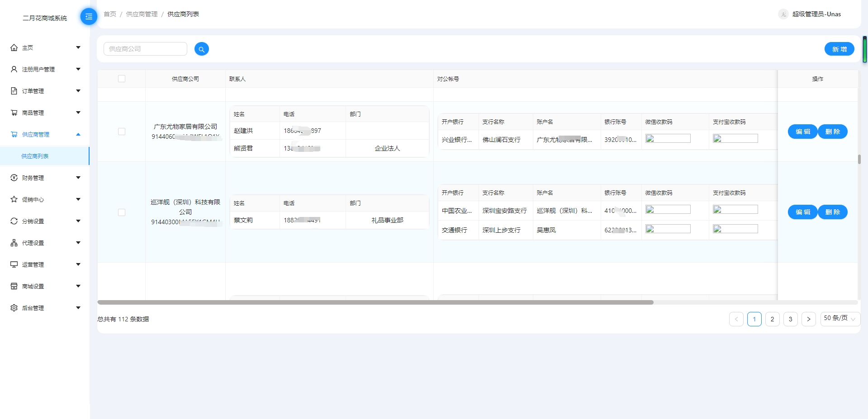Expand the 商品管理 menu arrow
This screenshot has height=419, width=868.
pos(78,113)
